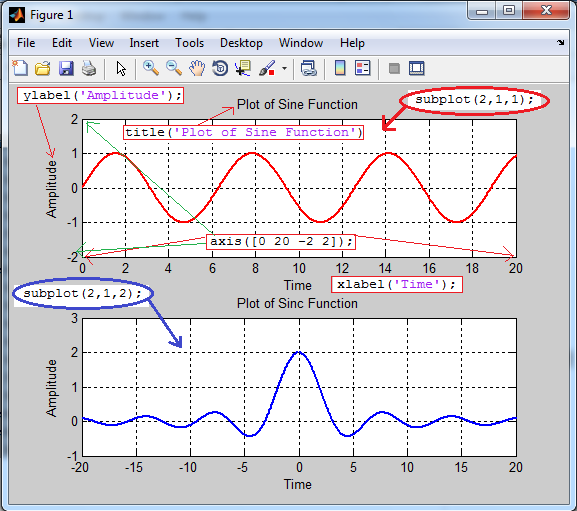Save the figure with floppy disk icon

66,69
